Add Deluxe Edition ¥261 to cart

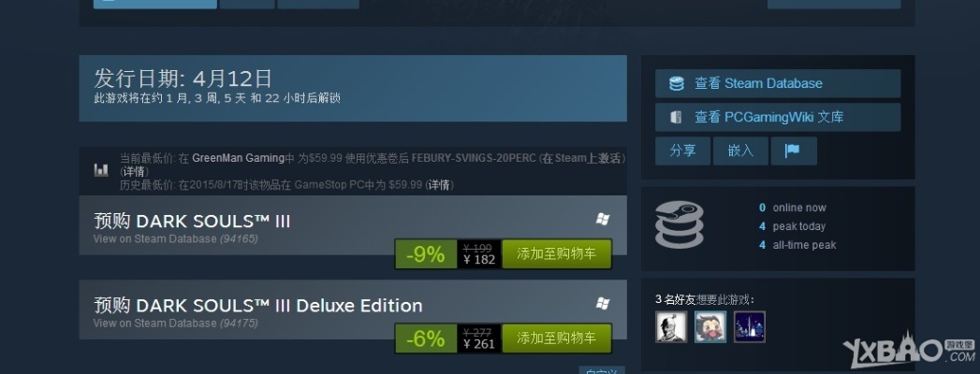point(556,338)
